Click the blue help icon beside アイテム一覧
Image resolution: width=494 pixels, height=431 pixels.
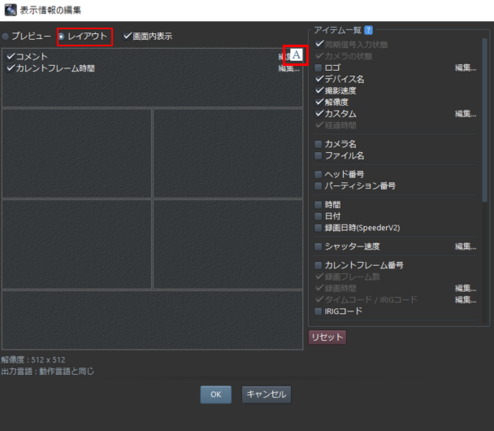(x=368, y=30)
